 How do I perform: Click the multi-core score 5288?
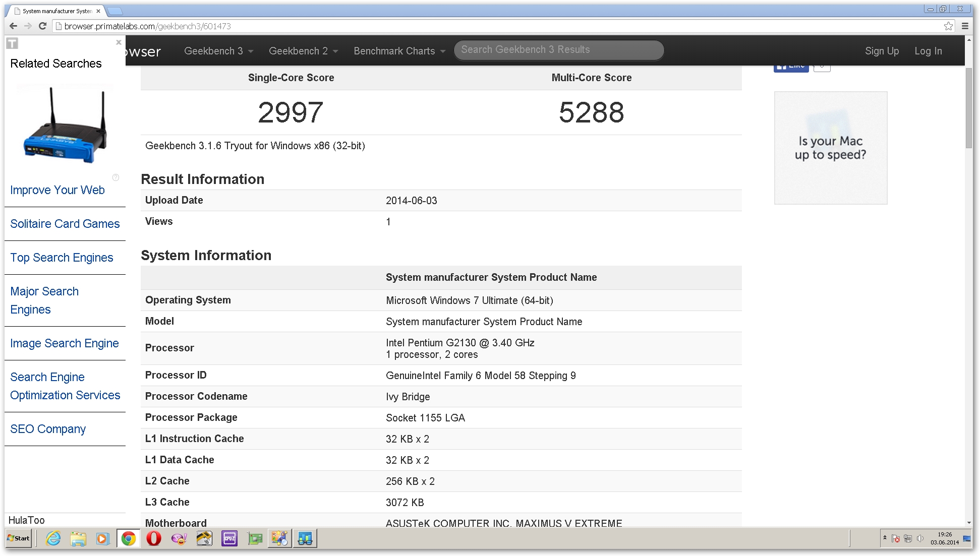pyautogui.click(x=591, y=112)
